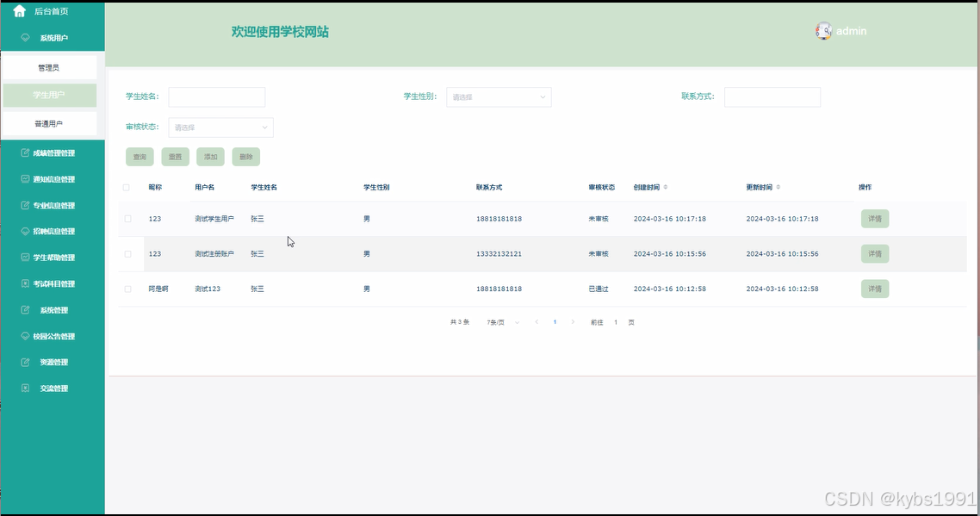
Task: Click the icon beside 招聘信息管理
Action: 25,232
